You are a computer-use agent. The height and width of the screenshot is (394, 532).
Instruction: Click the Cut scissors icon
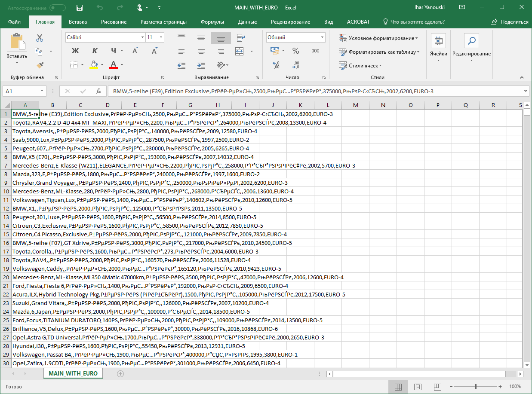click(40, 38)
